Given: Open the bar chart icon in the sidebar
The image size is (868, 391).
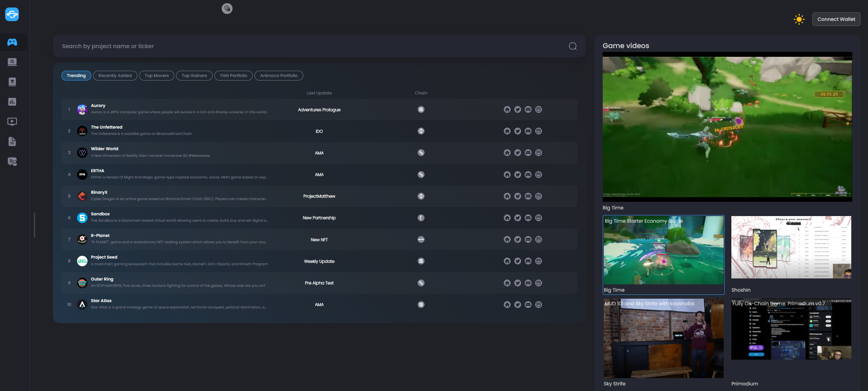Looking at the screenshot, I should click(x=12, y=102).
